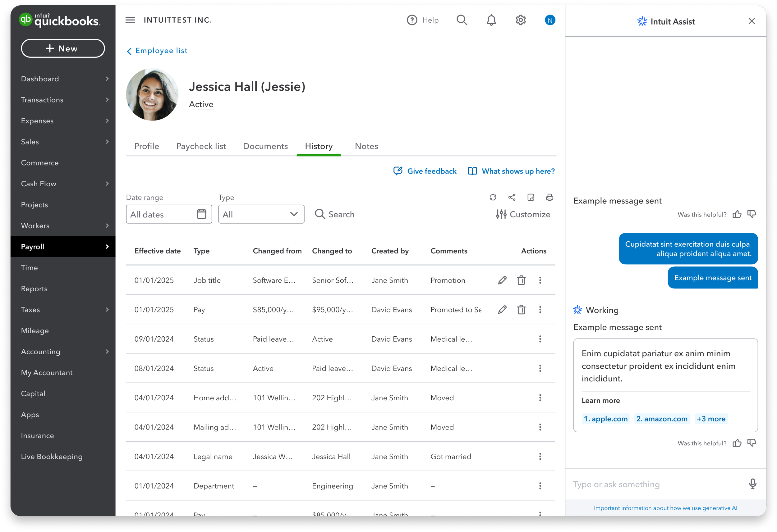The width and height of the screenshot is (777, 532).
Task: Thumbs up the last assistant response
Action: (737, 443)
